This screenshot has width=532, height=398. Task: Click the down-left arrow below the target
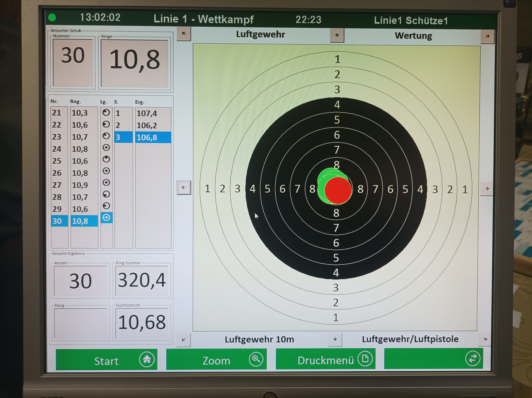pos(184,340)
